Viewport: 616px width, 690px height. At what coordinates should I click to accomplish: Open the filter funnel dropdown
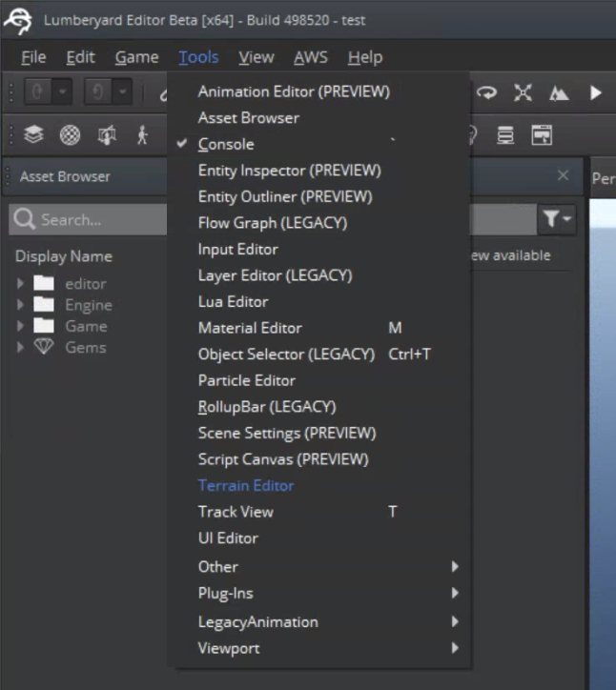pyautogui.click(x=557, y=218)
